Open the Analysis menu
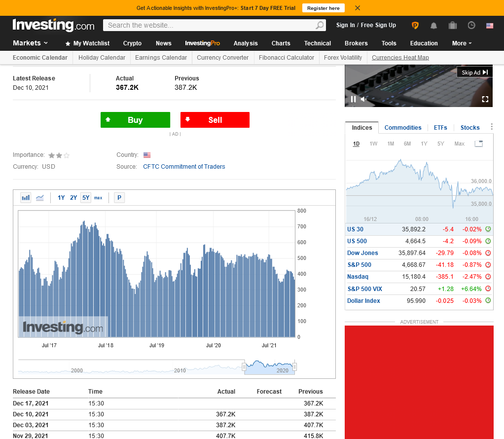The height and width of the screenshot is (439, 504). [x=246, y=43]
